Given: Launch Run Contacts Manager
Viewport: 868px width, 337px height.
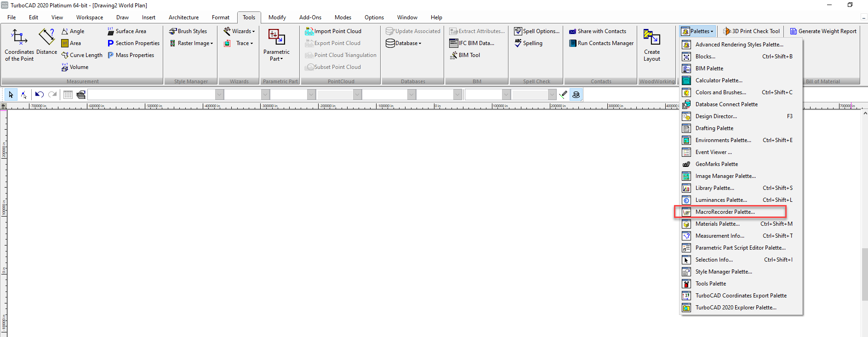Looking at the screenshot, I should point(601,43).
